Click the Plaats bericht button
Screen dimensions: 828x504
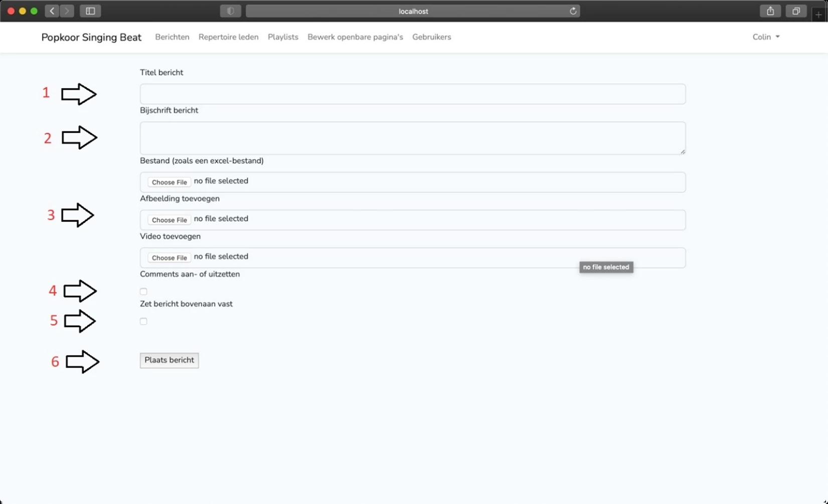point(169,360)
